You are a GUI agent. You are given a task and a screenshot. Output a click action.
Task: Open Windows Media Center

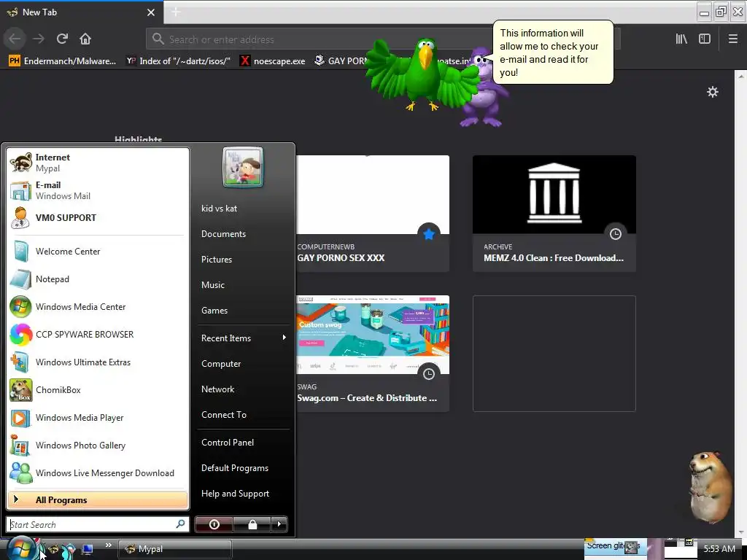[x=98, y=307]
